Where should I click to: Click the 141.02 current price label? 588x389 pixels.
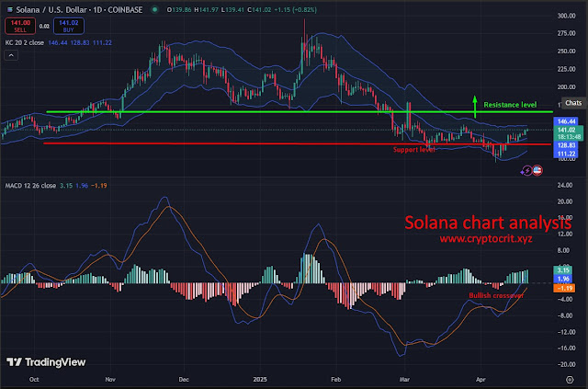(x=566, y=130)
